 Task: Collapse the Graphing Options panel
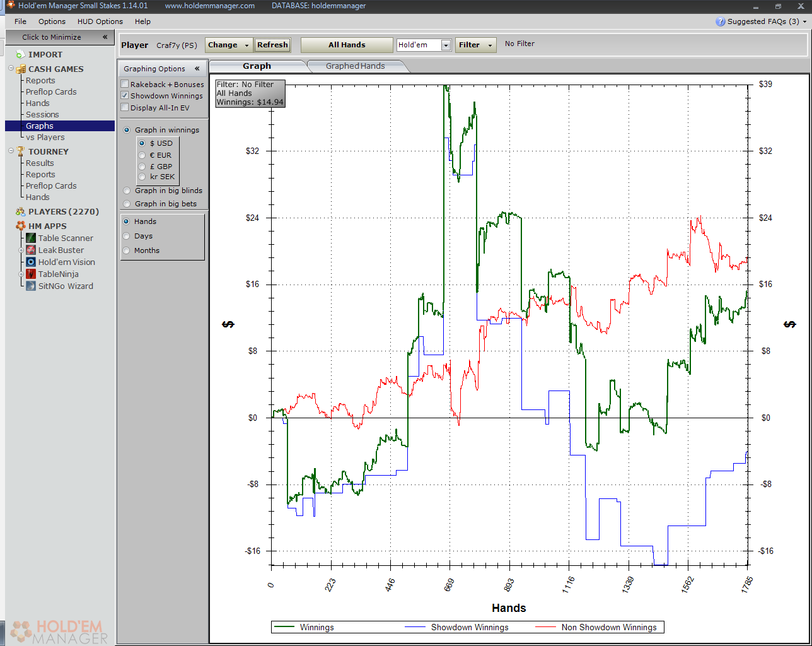pos(197,69)
